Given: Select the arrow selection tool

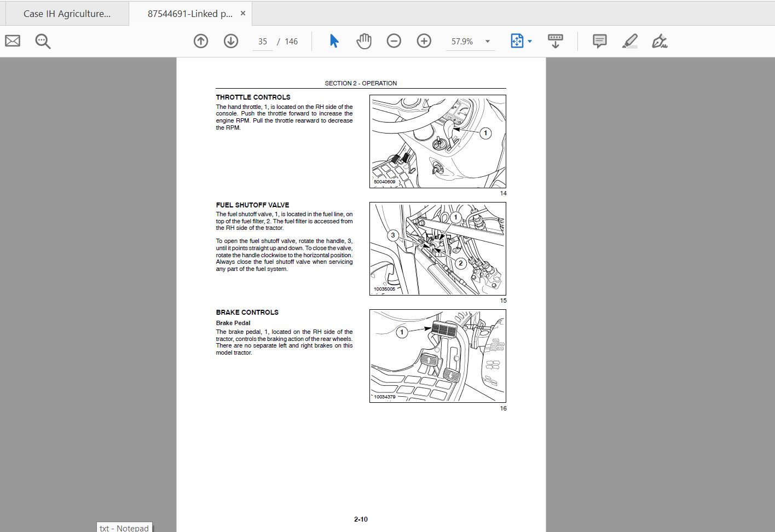Looking at the screenshot, I should point(334,41).
